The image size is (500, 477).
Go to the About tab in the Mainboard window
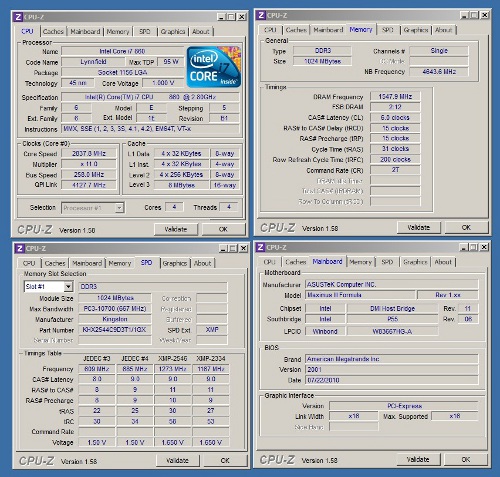[x=443, y=262]
